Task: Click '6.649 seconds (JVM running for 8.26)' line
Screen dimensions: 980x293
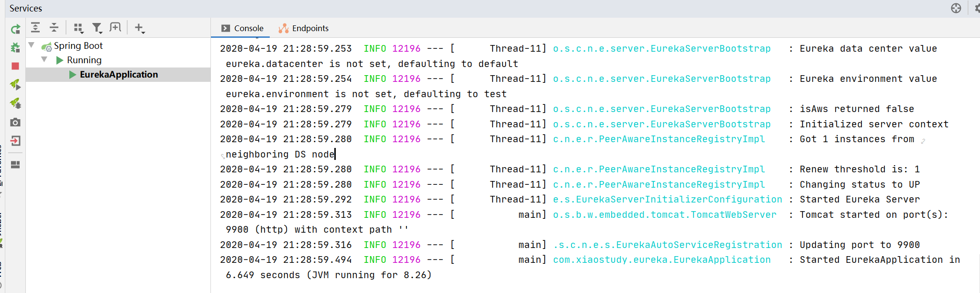Action: click(329, 275)
